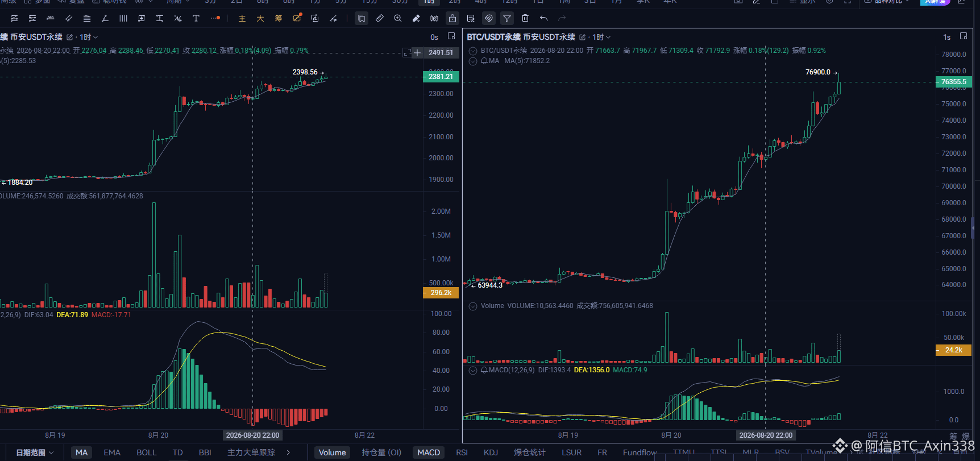Select the LSUR sub-indicator

point(571,452)
